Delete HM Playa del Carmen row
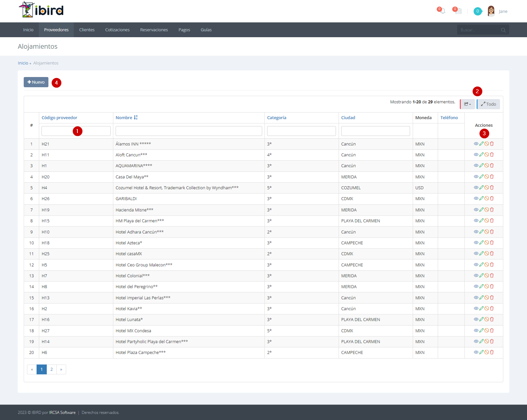527x420 pixels. [492, 221]
